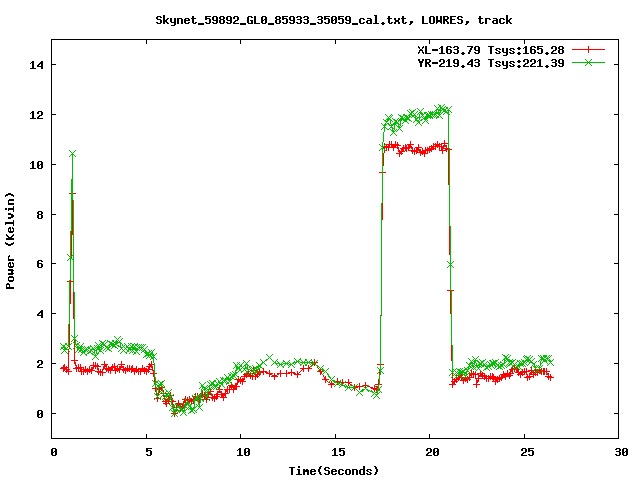Select legend entry XL-163.79 Tsys:165.28
640x480 pixels.
[x=491, y=50]
